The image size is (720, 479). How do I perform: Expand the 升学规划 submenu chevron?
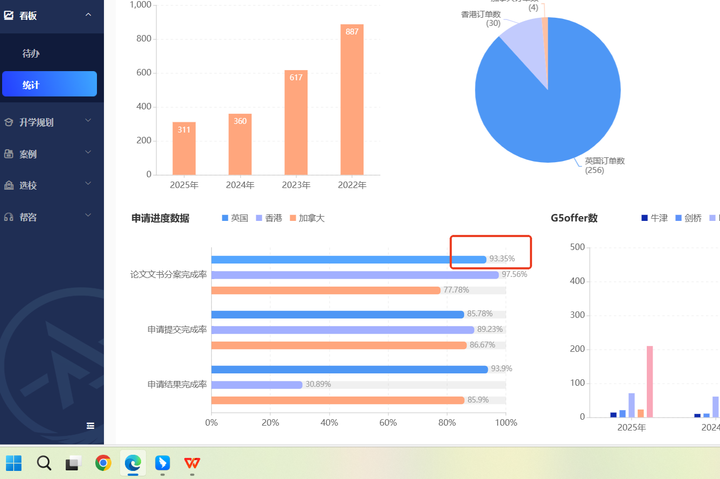(88, 122)
